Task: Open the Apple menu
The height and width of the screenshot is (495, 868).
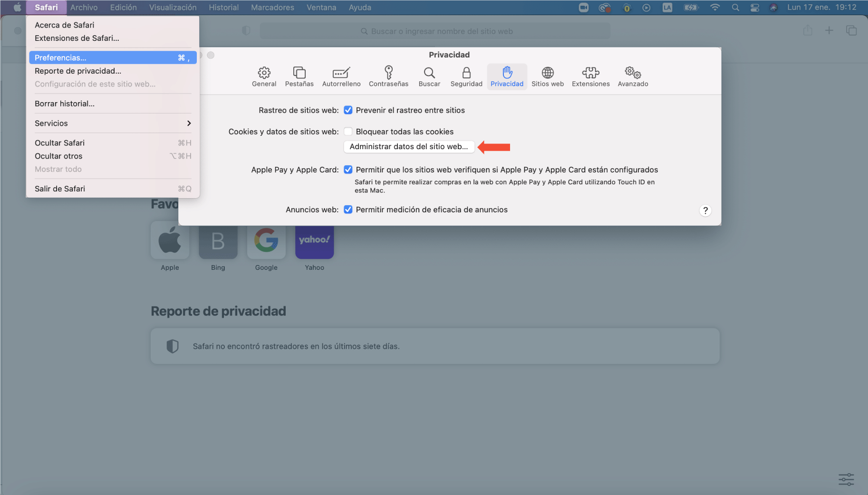Action: click(17, 8)
